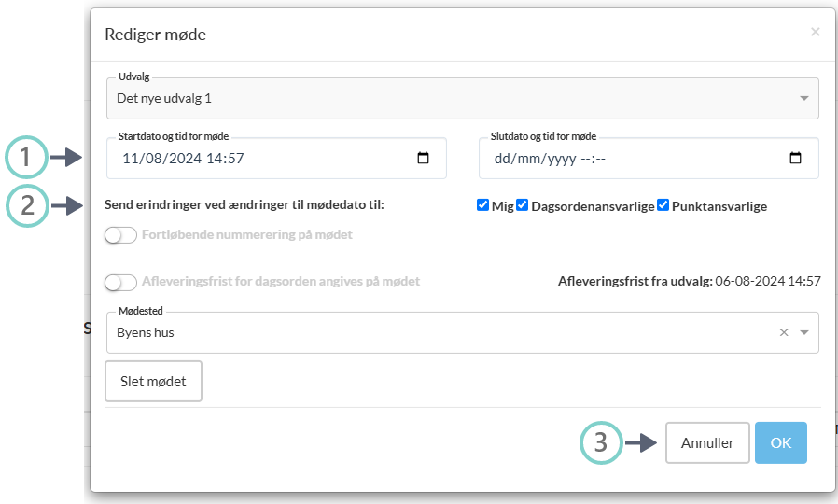The width and height of the screenshot is (838, 504).
Task: Open the end date calendar picker icon
Action: pyautogui.click(x=795, y=159)
